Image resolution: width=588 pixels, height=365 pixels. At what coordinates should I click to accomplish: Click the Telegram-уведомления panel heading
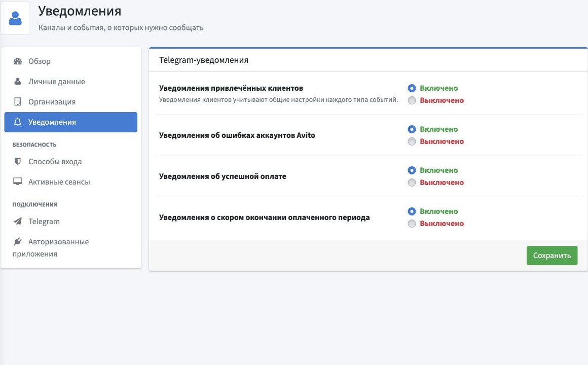(x=204, y=60)
